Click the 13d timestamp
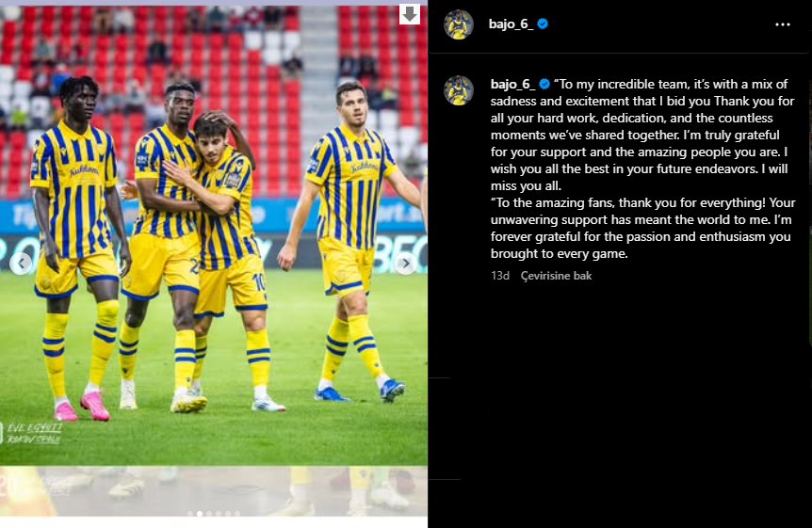The image size is (812, 528). [500, 276]
